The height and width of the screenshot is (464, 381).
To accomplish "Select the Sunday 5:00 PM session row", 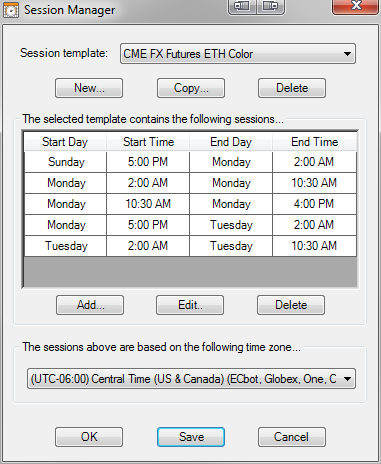I will click(x=190, y=162).
